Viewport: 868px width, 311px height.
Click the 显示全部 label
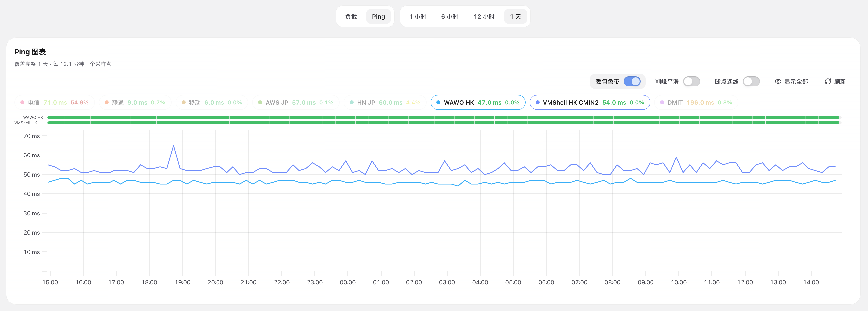coord(796,82)
